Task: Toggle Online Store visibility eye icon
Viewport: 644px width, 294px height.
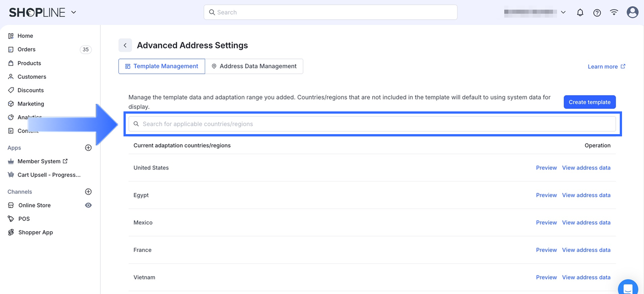Action: pyautogui.click(x=88, y=205)
